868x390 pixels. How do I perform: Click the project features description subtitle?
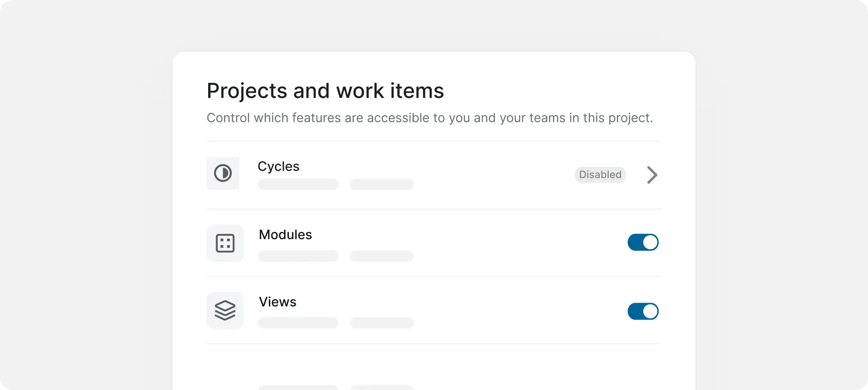point(430,118)
